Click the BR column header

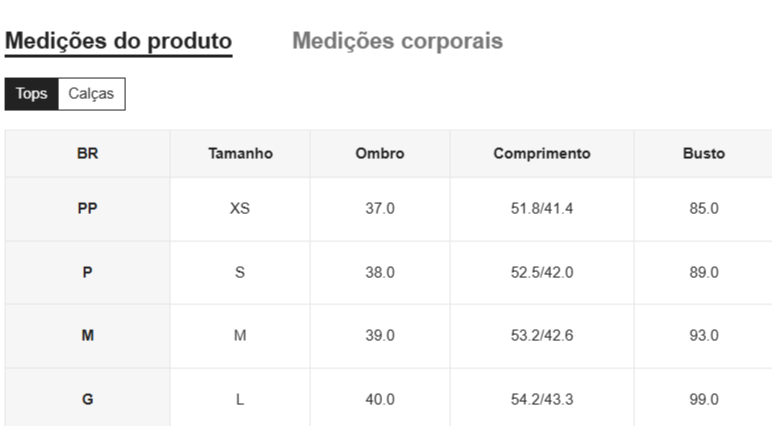(87, 154)
